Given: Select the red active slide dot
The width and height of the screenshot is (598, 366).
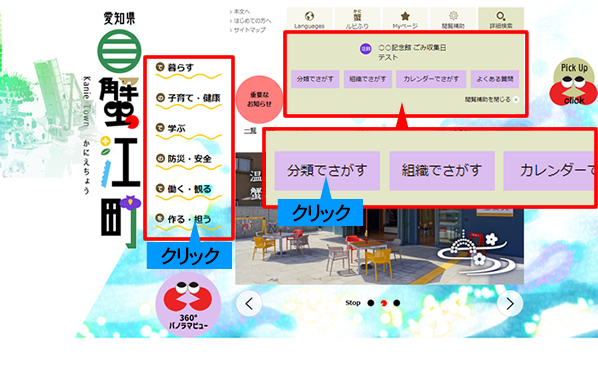Looking at the screenshot, I should tap(384, 303).
